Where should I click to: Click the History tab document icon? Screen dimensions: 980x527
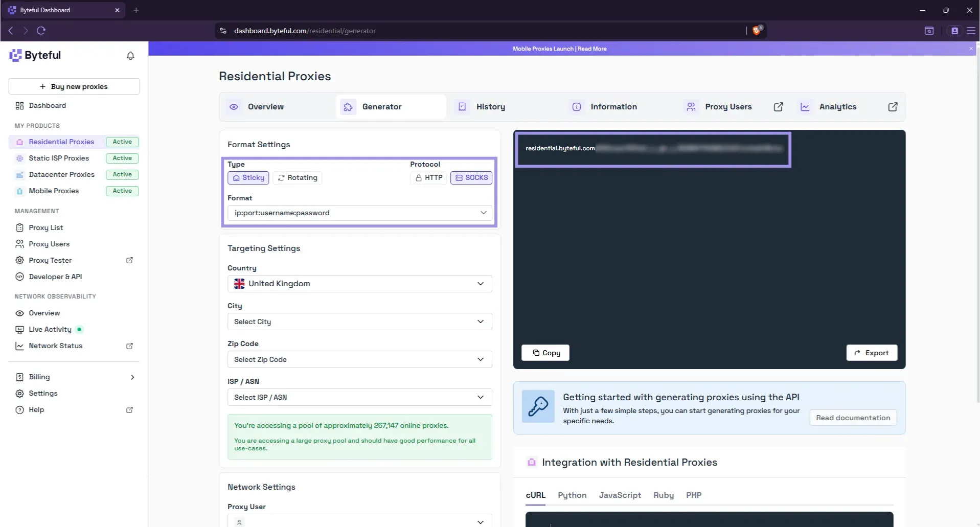462,107
